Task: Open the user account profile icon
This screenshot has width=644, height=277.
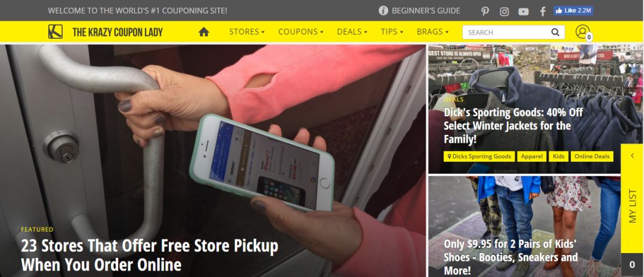Action: tap(582, 32)
